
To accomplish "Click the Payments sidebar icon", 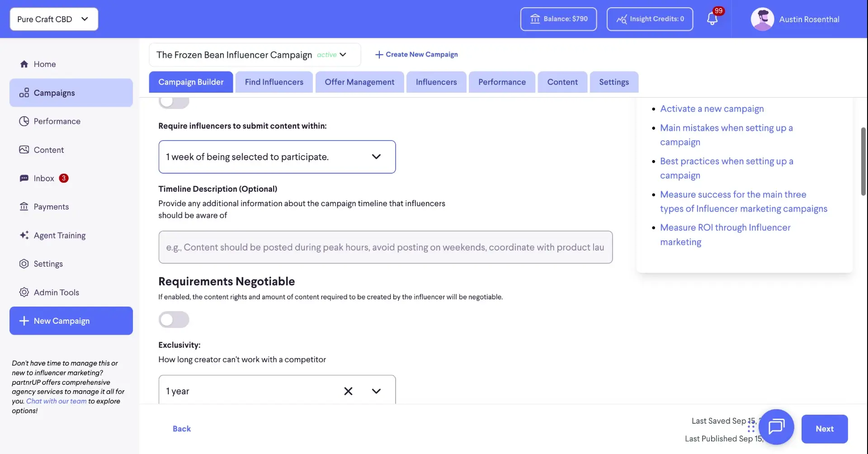I will (x=24, y=207).
